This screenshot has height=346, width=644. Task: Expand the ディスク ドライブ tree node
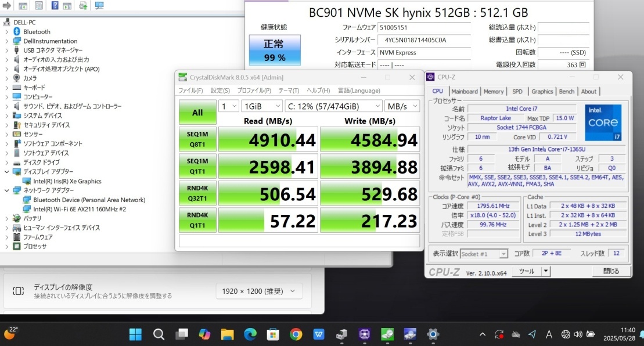coord(6,162)
